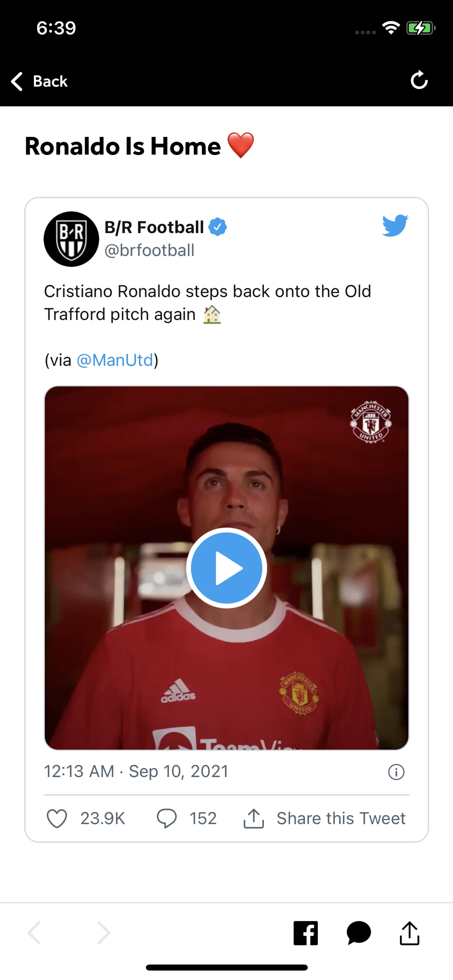
Task: Go to previous page with left chevron
Action: (x=34, y=933)
